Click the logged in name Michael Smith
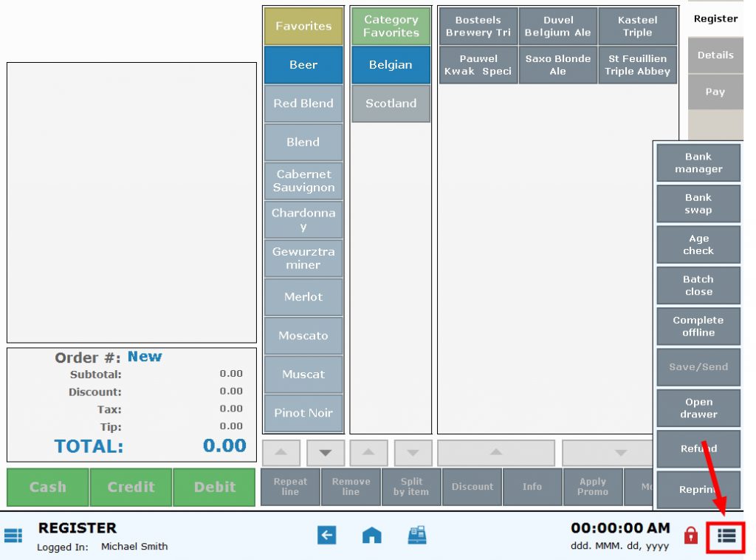Image resolution: width=756 pixels, height=560 pixels. (x=134, y=547)
